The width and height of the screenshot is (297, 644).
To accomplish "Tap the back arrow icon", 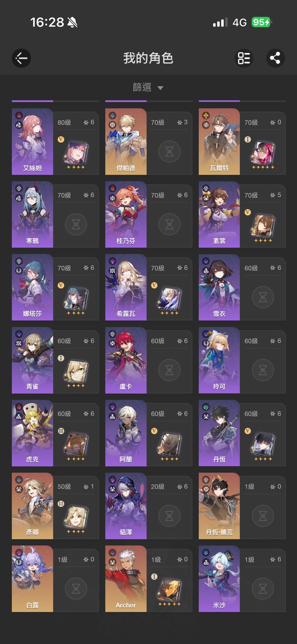I will click(x=21, y=58).
